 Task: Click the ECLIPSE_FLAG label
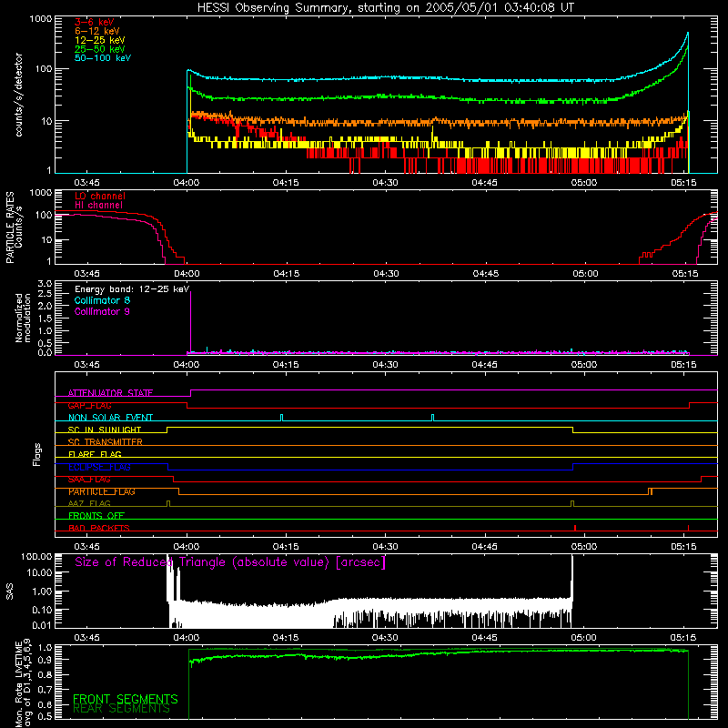[99, 467]
